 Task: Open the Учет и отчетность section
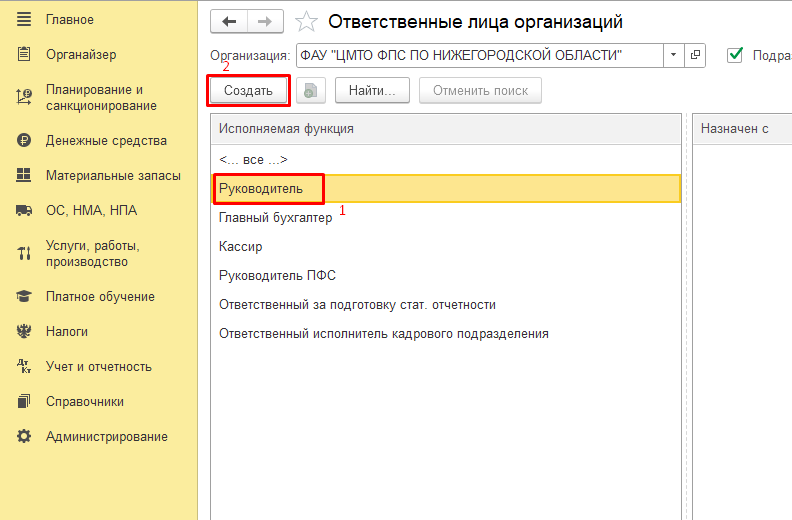98,366
